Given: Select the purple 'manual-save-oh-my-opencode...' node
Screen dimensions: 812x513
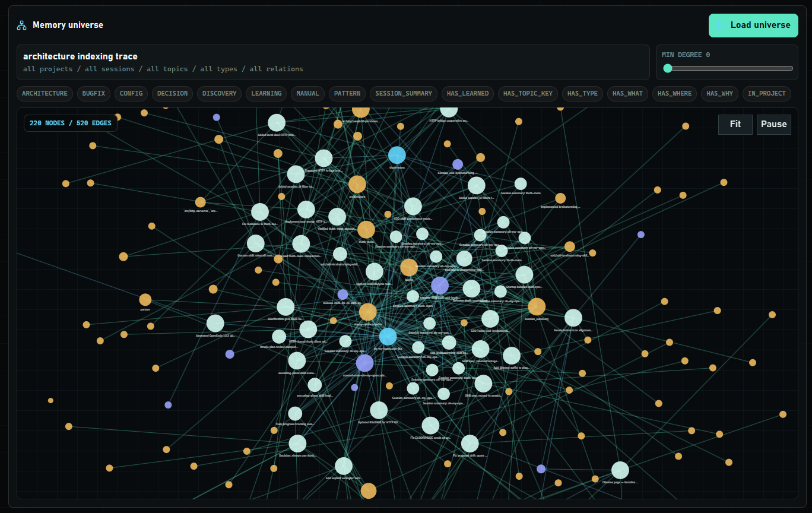Looking at the screenshot, I should pyautogui.click(x=365, y=363).
